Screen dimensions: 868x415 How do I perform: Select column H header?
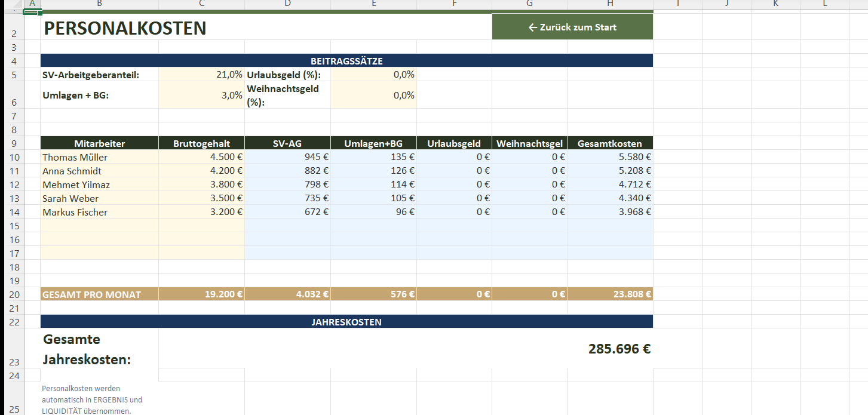(x=610, y=4)
